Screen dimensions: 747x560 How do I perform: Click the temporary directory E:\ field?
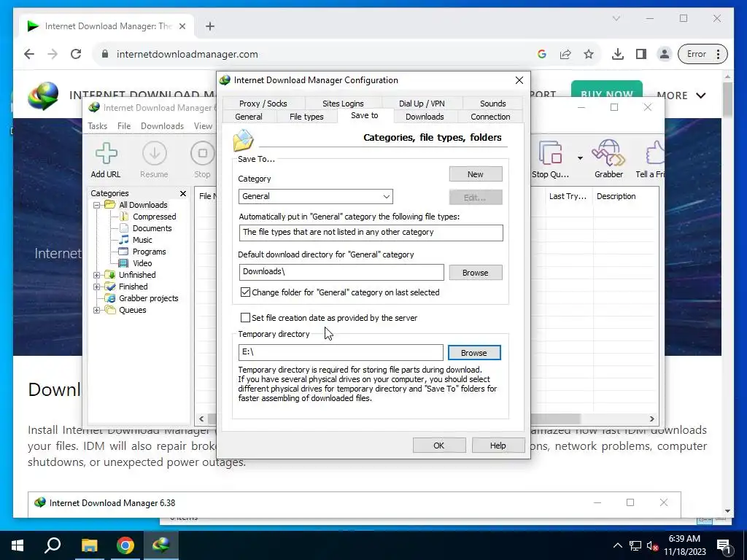341,352
